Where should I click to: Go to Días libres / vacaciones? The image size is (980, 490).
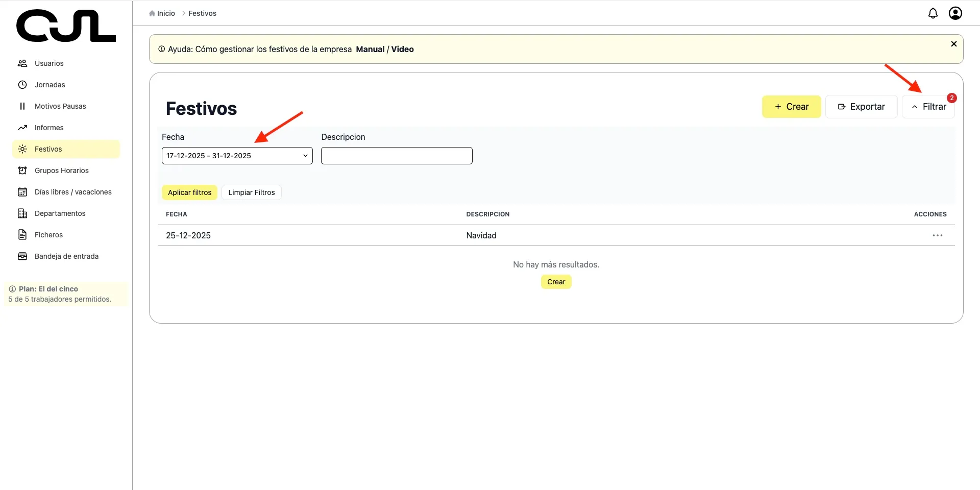[x=72, y=192]
